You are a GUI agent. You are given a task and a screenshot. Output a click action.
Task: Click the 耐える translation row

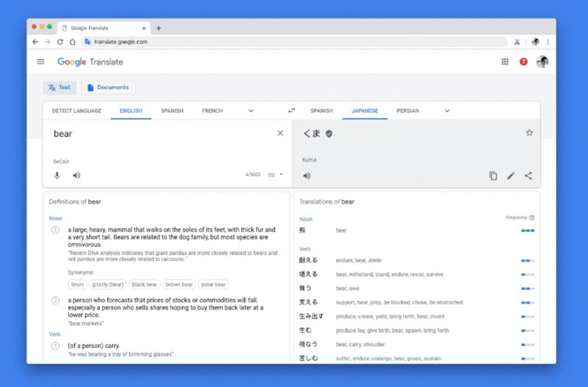click(417, 260)
